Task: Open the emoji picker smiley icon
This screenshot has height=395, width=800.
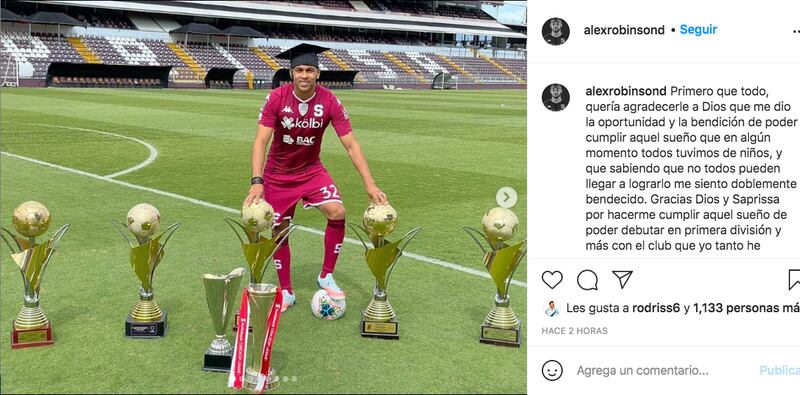Action: coord(552,371)
